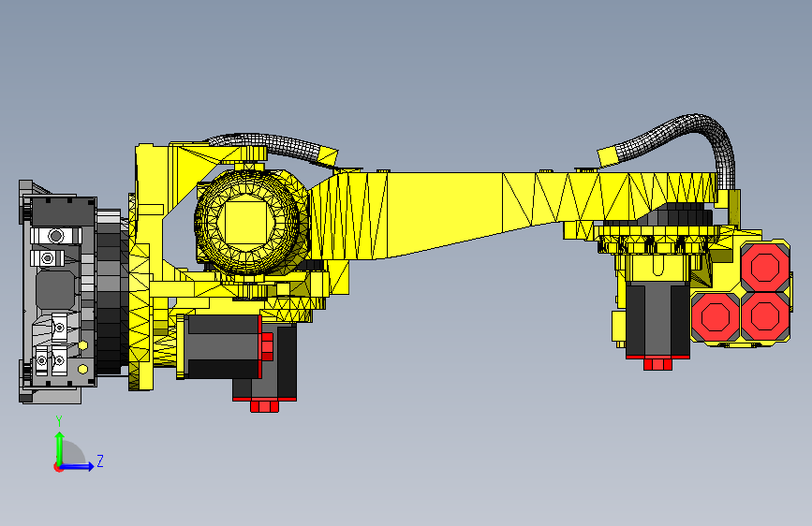Pick the topmost red octagonal cap on the wrist
812x526 pixels.
(765, 266)
